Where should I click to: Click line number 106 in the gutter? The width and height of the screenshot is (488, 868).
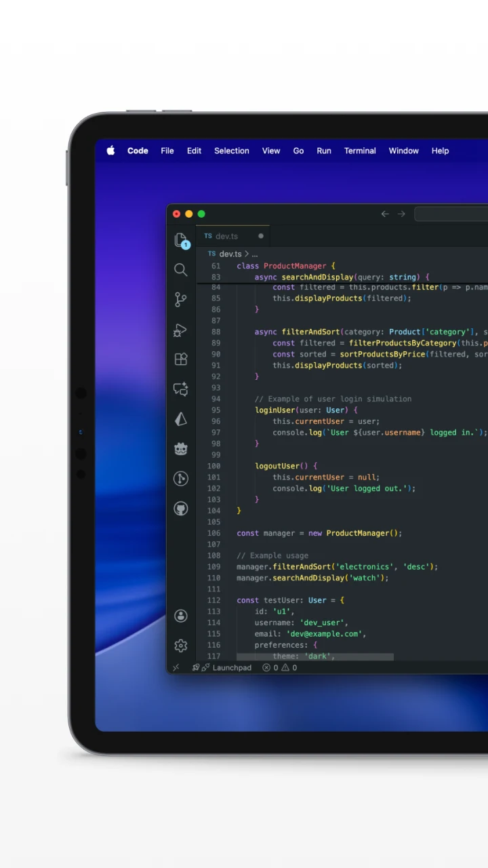coord(213,533)
